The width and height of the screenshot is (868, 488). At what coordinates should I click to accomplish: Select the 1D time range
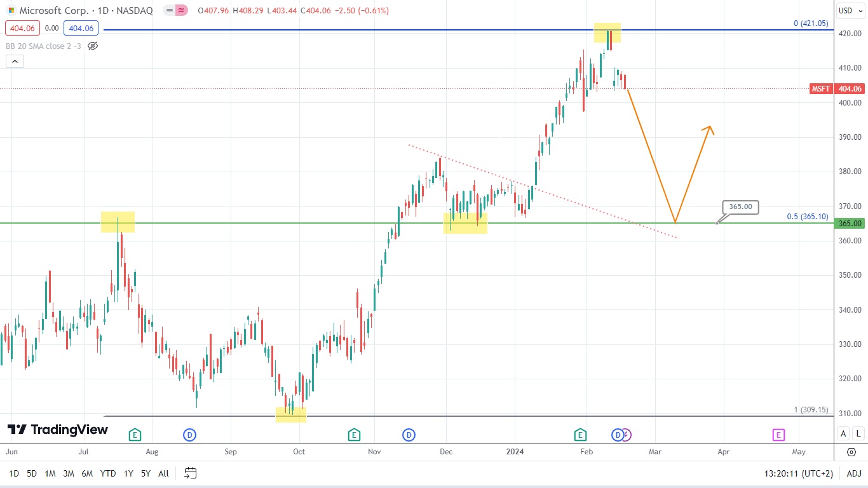14,473
